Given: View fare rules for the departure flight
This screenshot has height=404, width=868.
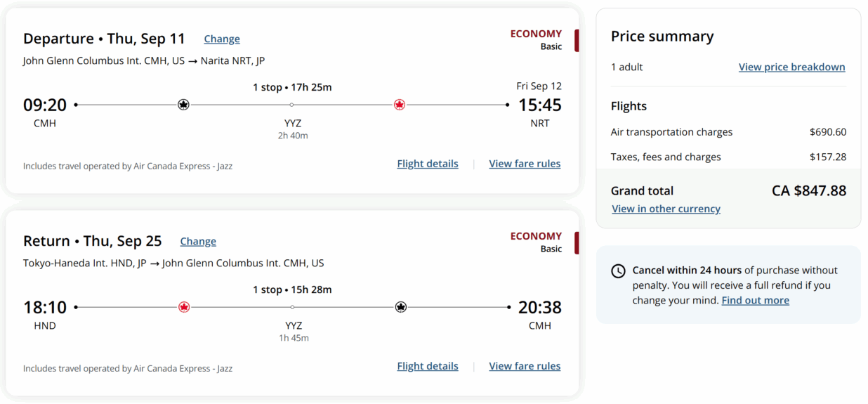Looking at the screenshot, I should pos(525,164).
